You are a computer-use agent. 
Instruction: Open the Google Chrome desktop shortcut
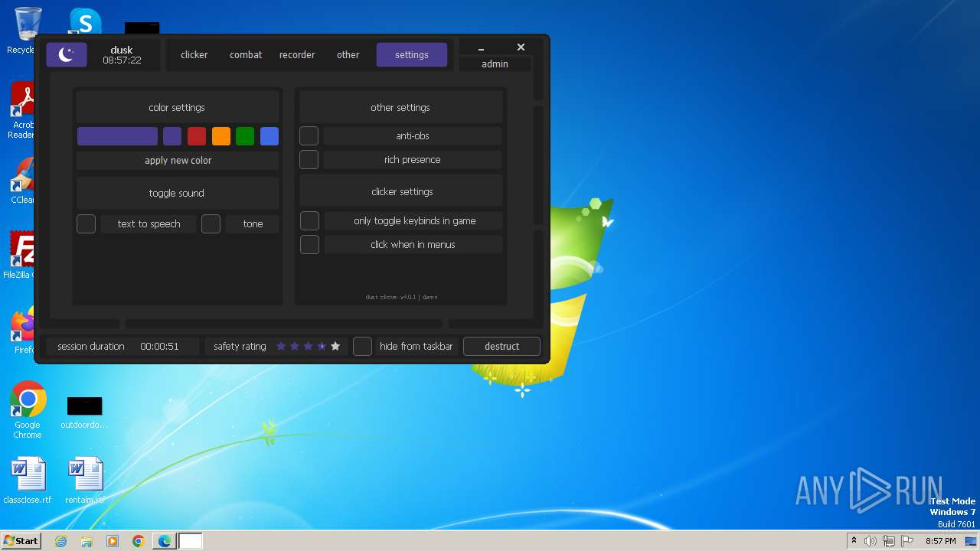pos(28,410)
